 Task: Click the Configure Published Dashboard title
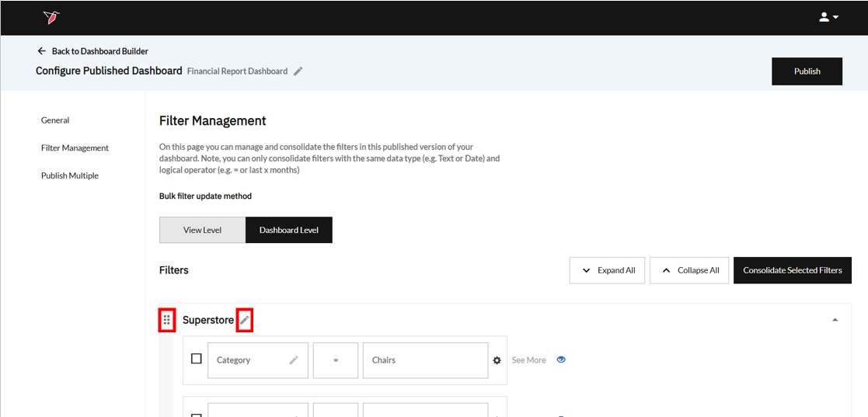pos(109,71)
